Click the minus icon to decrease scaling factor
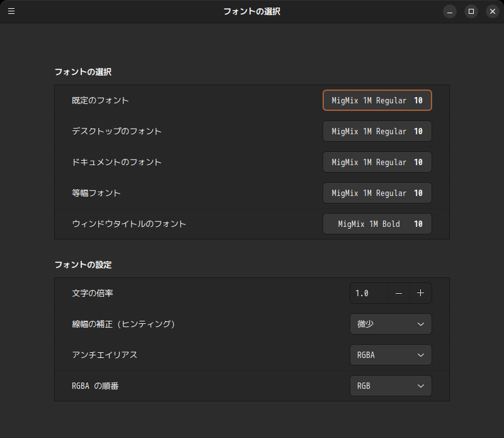Image resolution: width=504 pixels, height=438 pixels. [399, 292]
